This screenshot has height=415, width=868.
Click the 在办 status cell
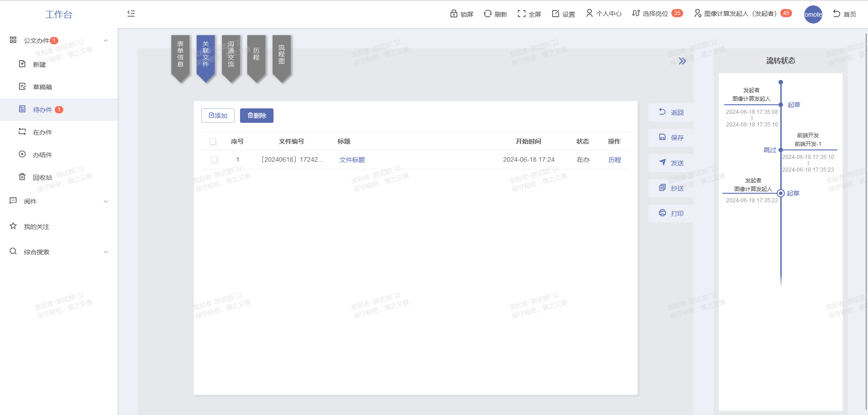[583, 159]
